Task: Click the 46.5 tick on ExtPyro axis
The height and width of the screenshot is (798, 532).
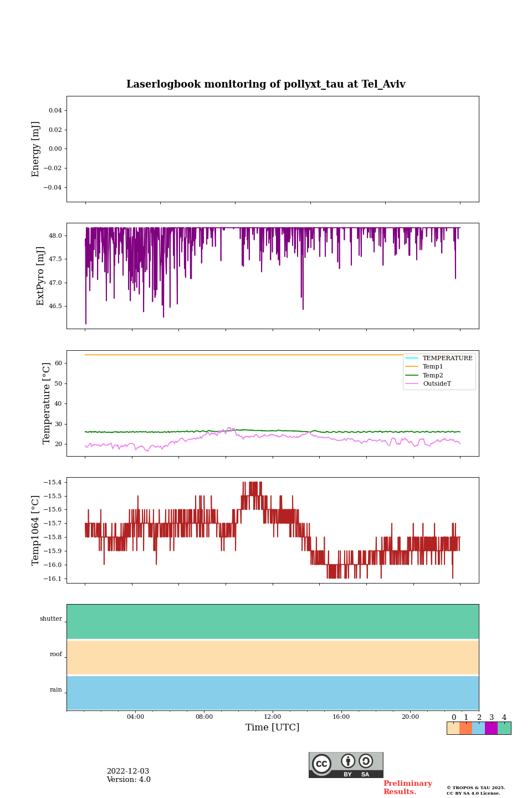Action: [x=55, y=306]
